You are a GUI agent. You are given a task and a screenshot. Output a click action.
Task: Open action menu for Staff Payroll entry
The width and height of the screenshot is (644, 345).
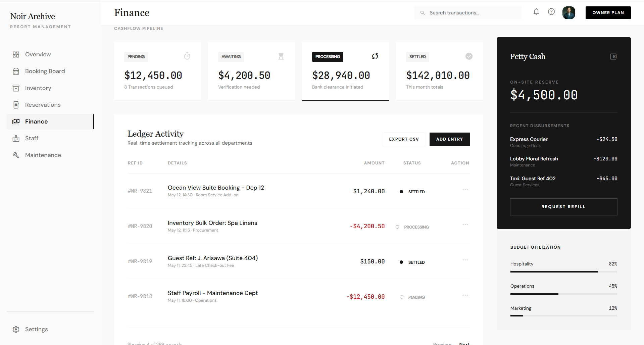[465, 295]
